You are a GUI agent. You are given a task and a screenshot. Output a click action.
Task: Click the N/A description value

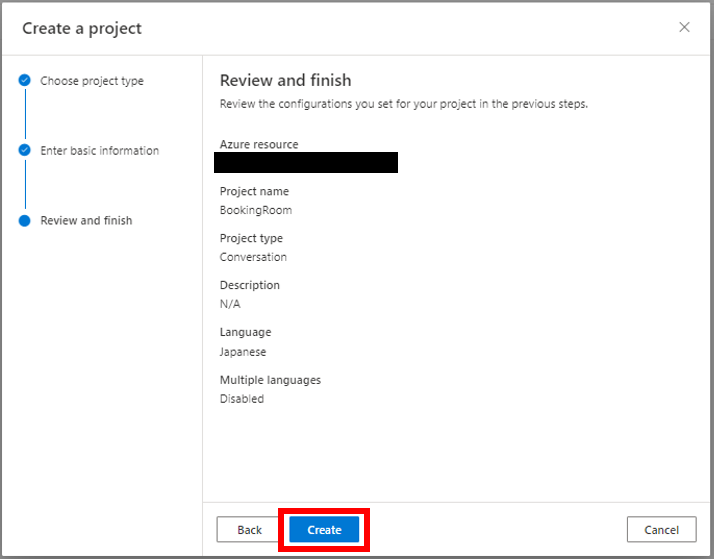[x=230, y=304]
